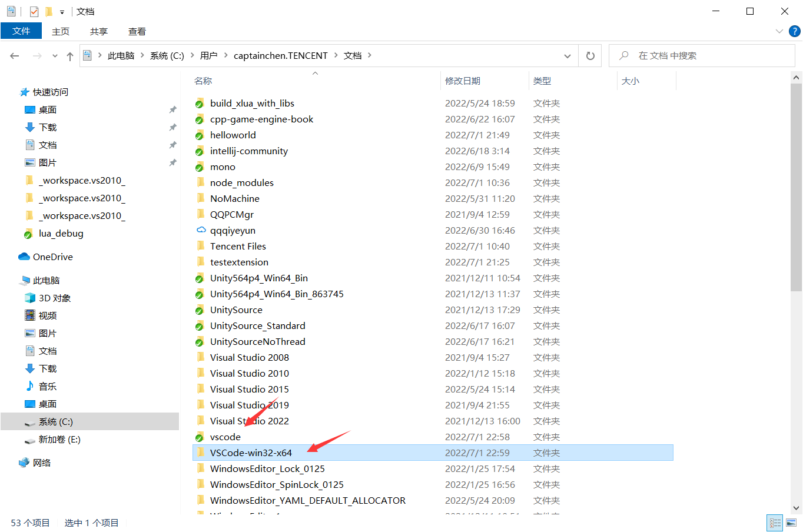The image size is (803, 532).
Task: Select the NoMachine folder icon
Action: click(x=201, y=198)
